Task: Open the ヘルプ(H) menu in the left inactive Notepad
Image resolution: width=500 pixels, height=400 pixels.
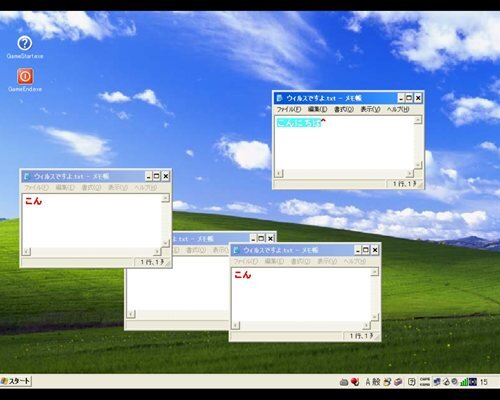Action: pyautogui.click(x=145, y=188)
